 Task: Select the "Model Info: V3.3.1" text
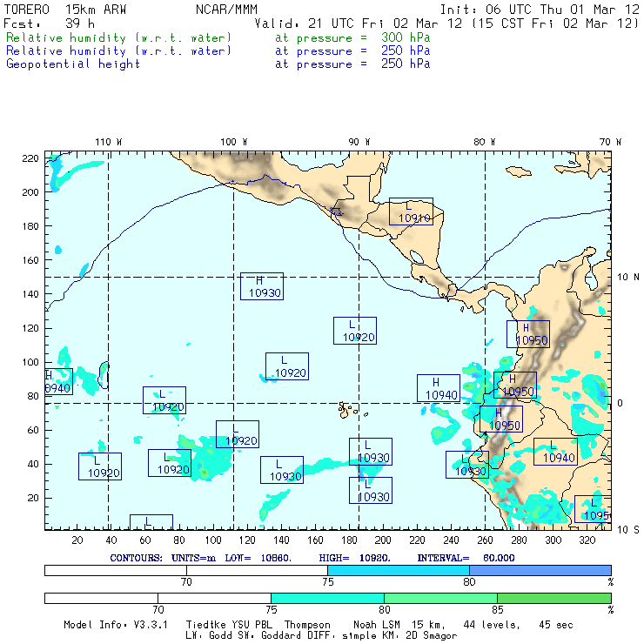(116, 625)
